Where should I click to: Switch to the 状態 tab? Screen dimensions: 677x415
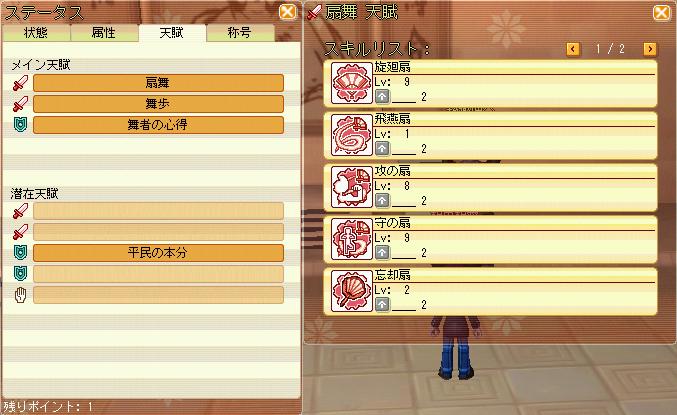click(36, 33)
